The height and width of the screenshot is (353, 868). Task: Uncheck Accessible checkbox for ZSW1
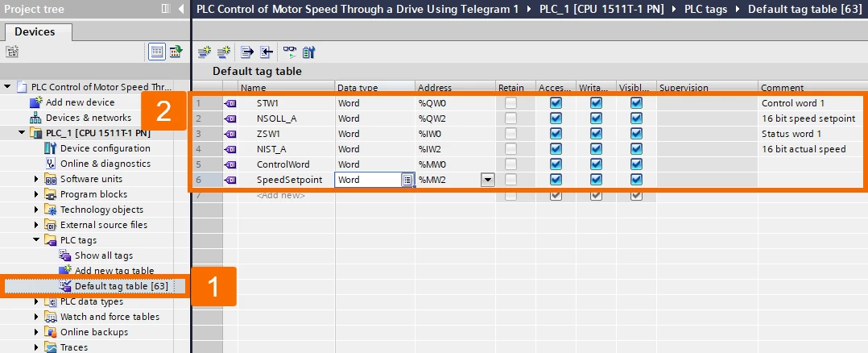coord(556,134)
